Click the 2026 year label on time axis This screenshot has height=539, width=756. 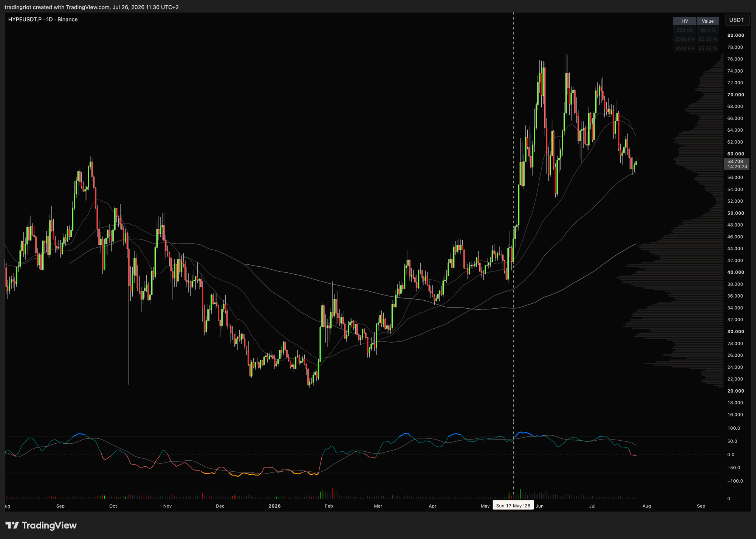coord(274,506)
